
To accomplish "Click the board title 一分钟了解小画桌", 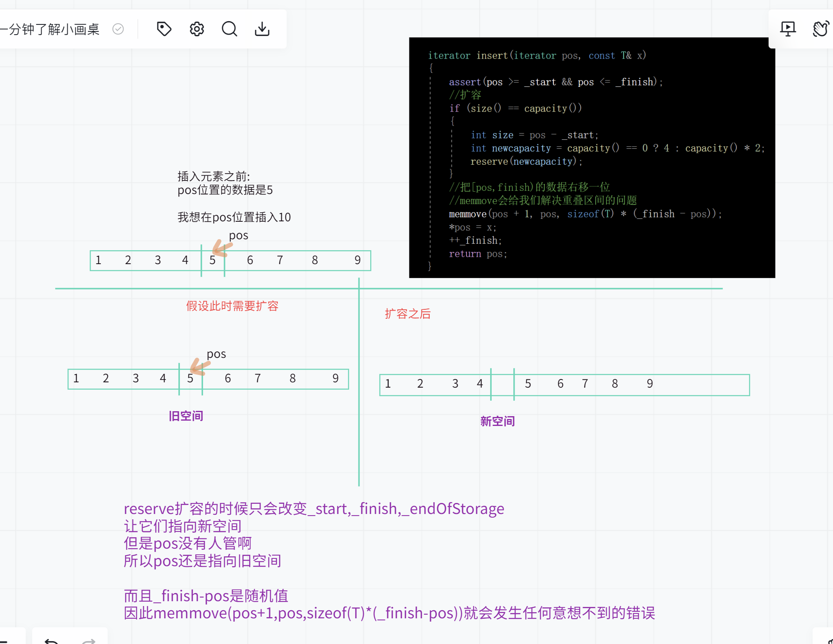I will coord(50,29).
